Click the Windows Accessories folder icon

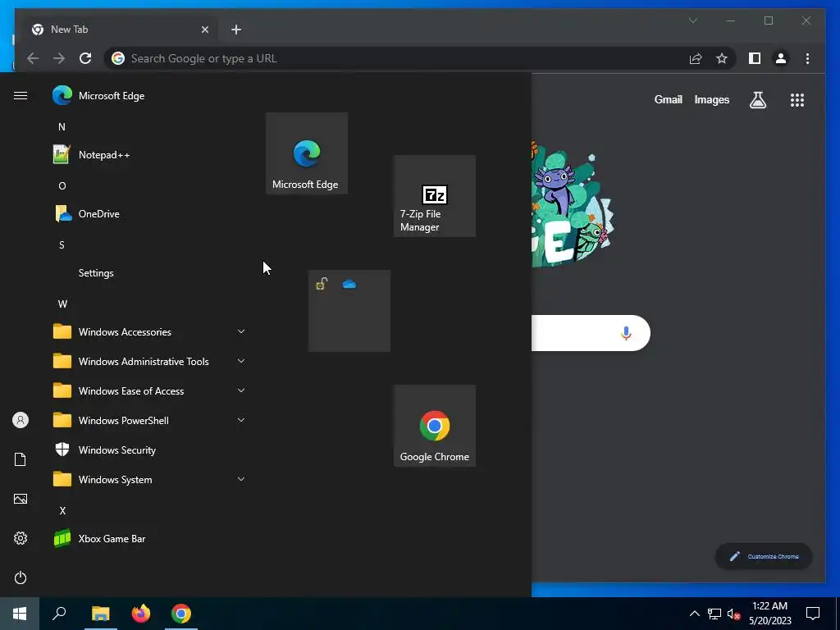pos(62,331)
